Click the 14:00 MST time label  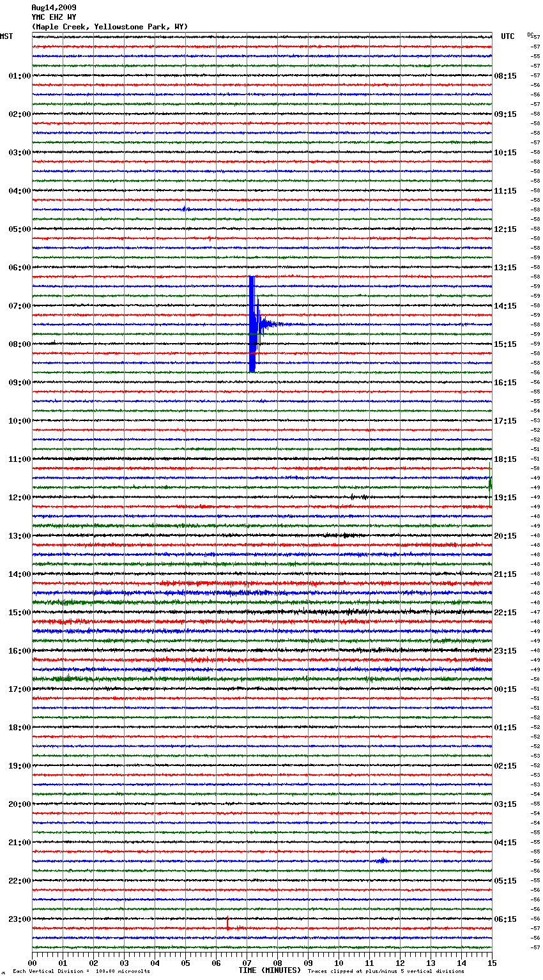(20, 574)
